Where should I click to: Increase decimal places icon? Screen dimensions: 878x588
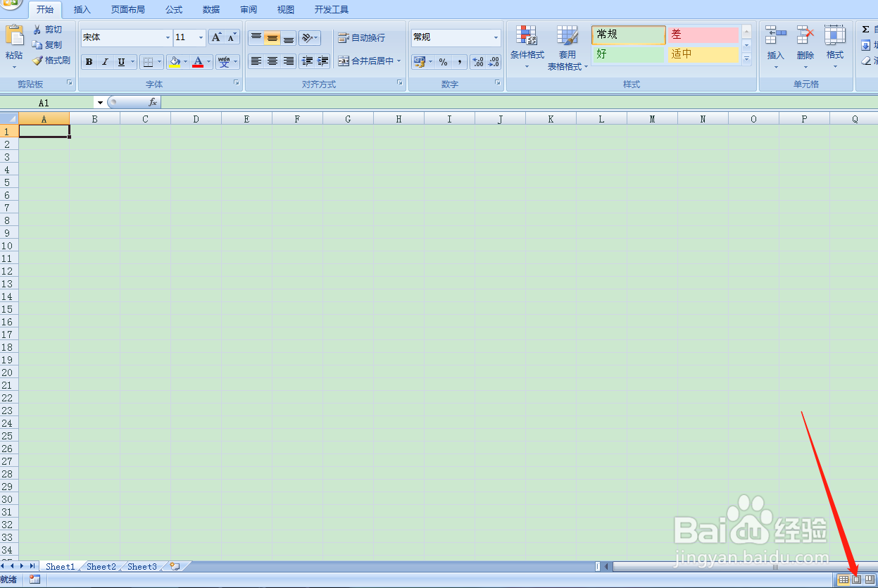[478, 62]
